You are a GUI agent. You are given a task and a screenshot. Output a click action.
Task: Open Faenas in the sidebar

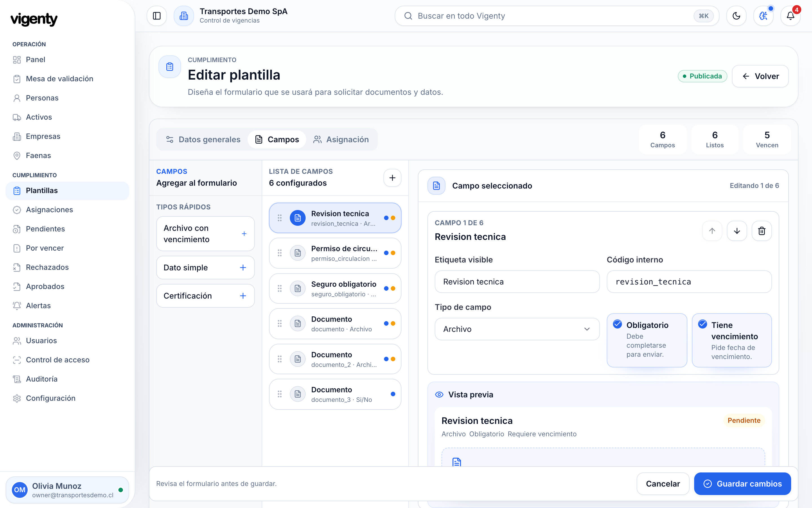[67, 156]
